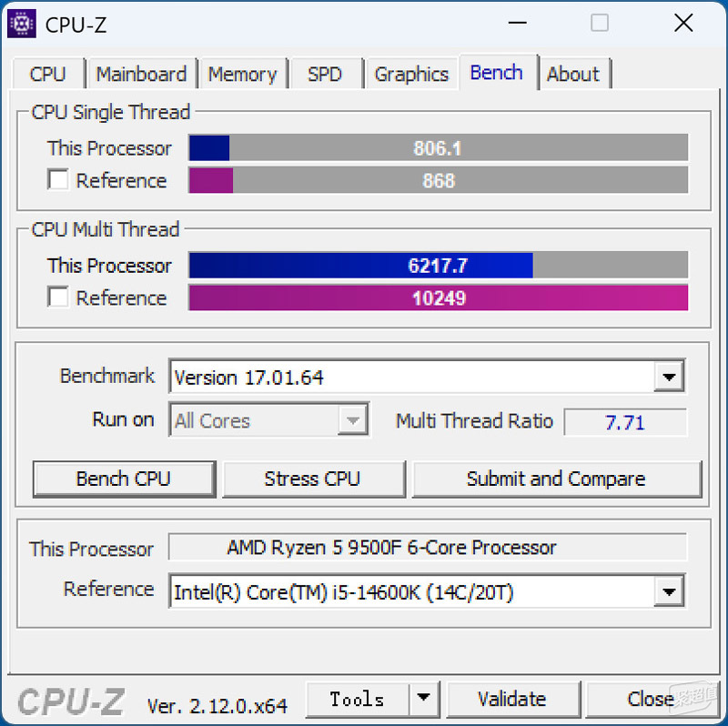Open the Tools dropdown arrow
Image resolution: width=728 pixels, height=726 pixels.
click(423, 698)
